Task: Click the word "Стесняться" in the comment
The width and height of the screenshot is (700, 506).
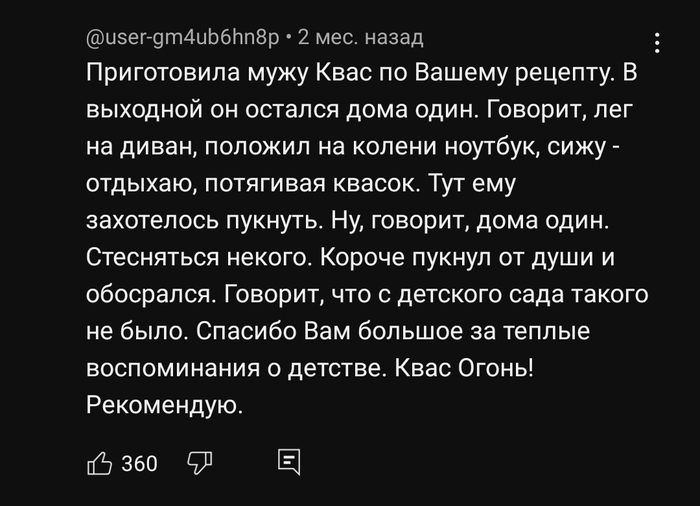Action: 152,258
